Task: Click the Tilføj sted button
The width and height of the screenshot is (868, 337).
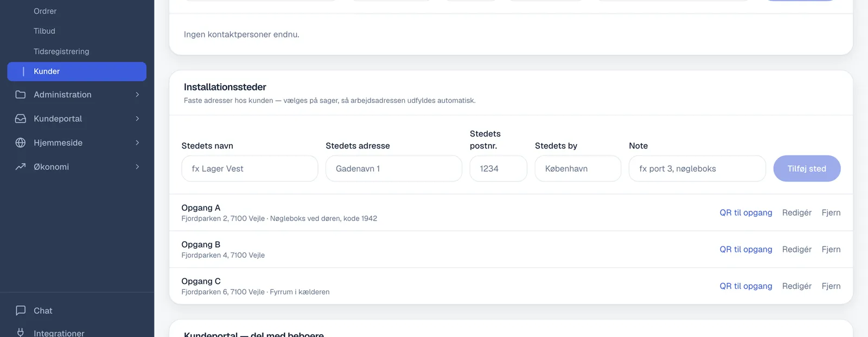Action: pos(807,168)
